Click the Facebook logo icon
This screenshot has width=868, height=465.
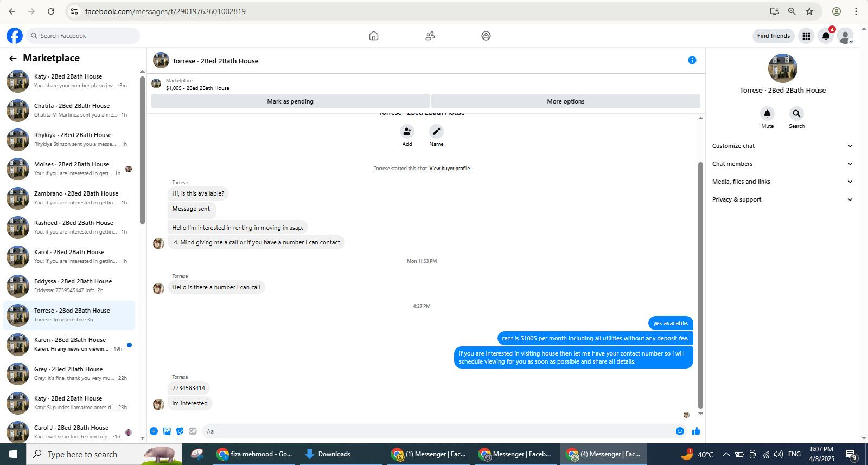tap(15, 36)
